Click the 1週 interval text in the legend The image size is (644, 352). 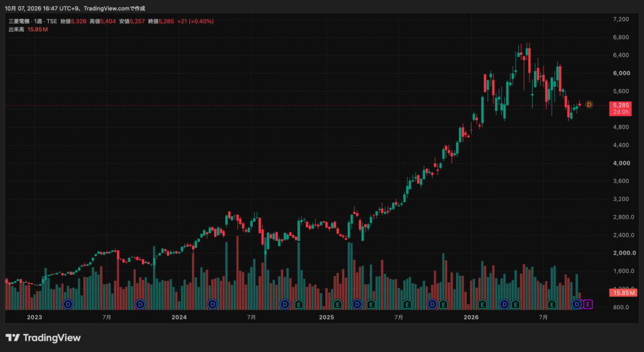tap(38, 21)
